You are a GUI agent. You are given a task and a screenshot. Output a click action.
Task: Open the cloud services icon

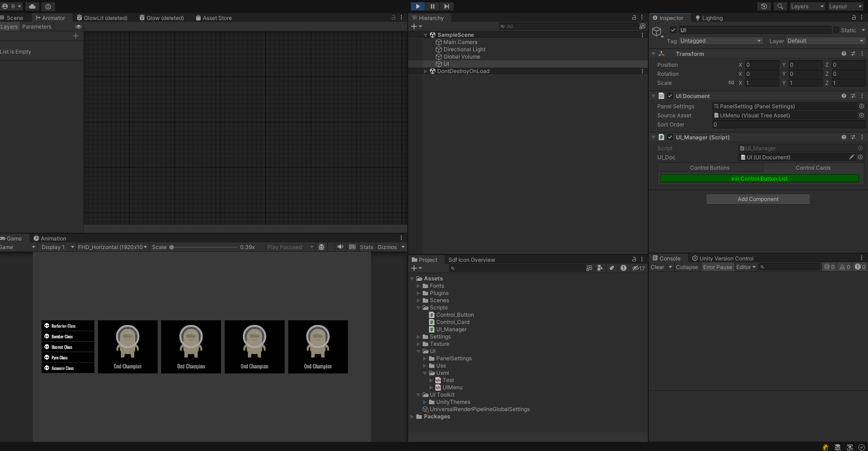point(32,6)
